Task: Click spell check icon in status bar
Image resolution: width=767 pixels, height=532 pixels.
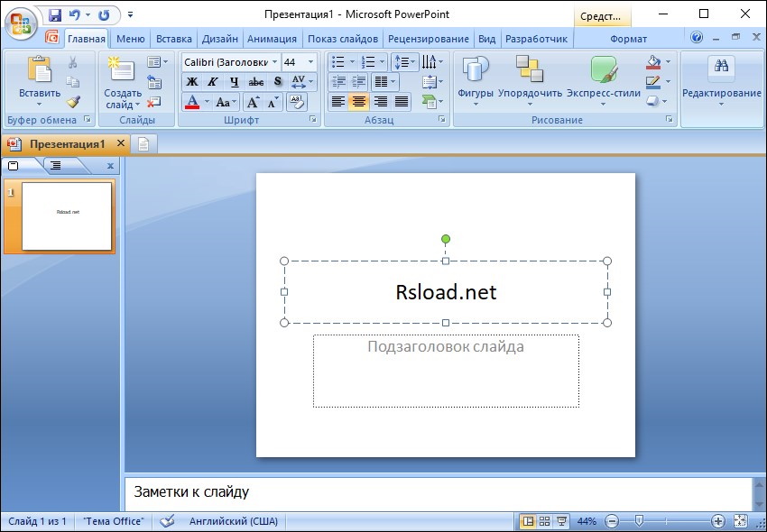Action: pyautogui.click(x=167, y=521)
